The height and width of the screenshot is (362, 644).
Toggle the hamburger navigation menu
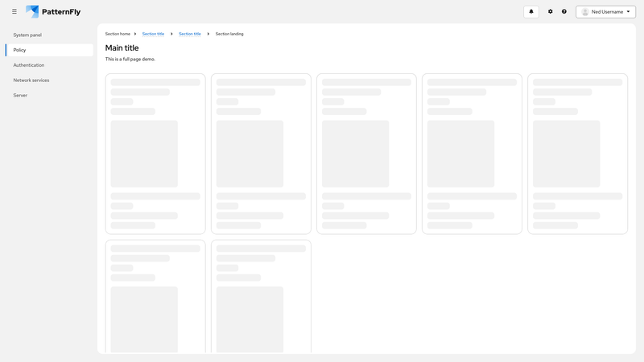pos(14,12)
